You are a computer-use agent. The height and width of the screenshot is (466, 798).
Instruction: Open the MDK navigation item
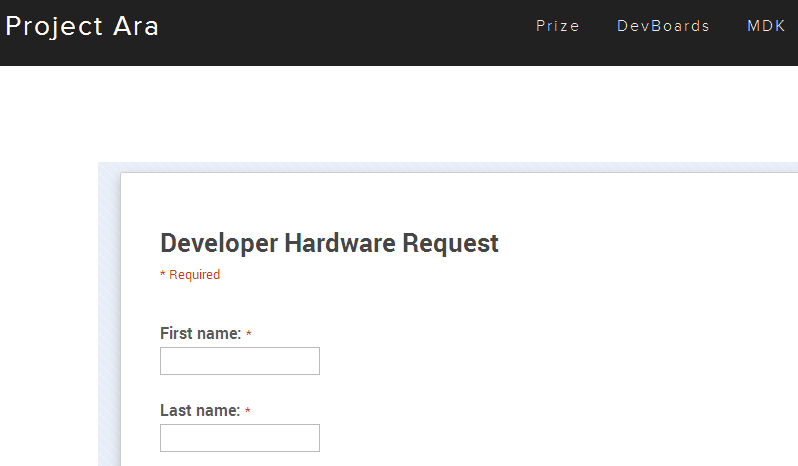(766, 26)
